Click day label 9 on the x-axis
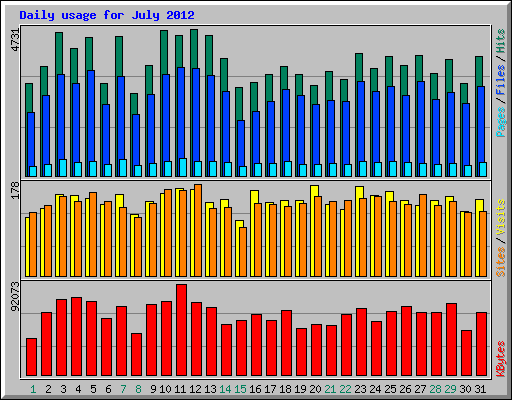The width and height of the screenshot is (512, 400). tap(153, 389)
